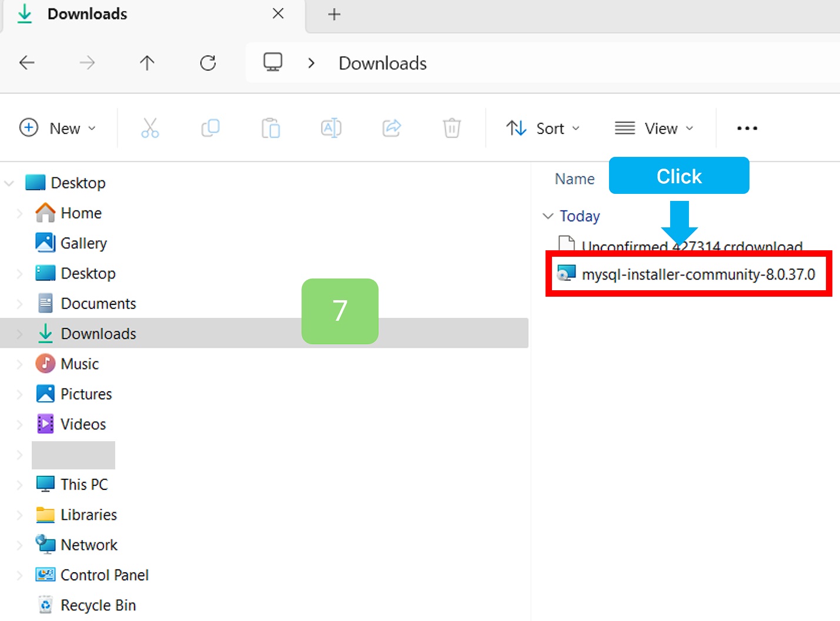Screen dimensions: 840x621
Task: Click the Share icon
Action: (391, 127)
